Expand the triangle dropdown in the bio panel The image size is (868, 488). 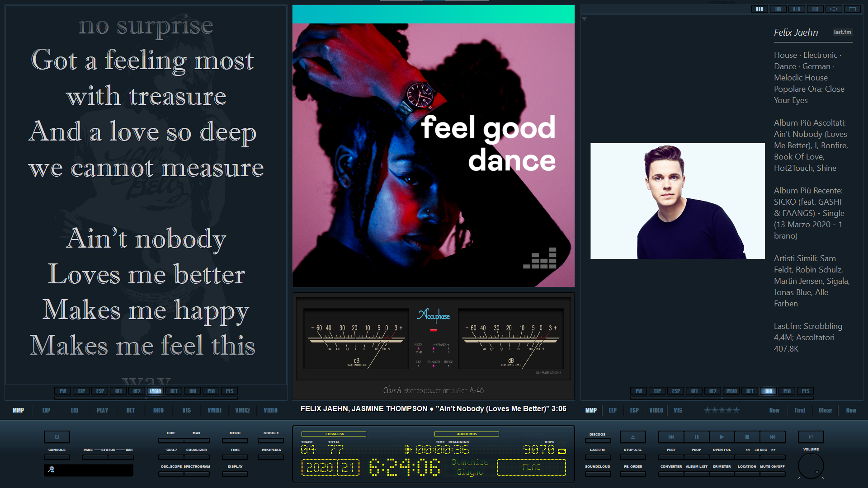(584, 19)
